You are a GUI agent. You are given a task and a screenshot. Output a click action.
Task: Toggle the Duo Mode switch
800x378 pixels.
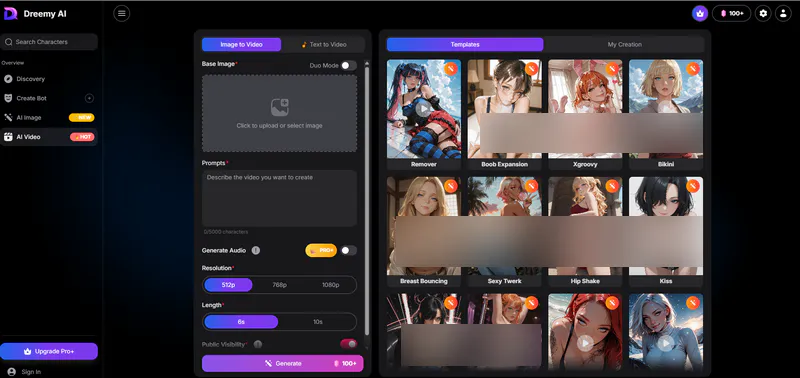click(349, 65)
